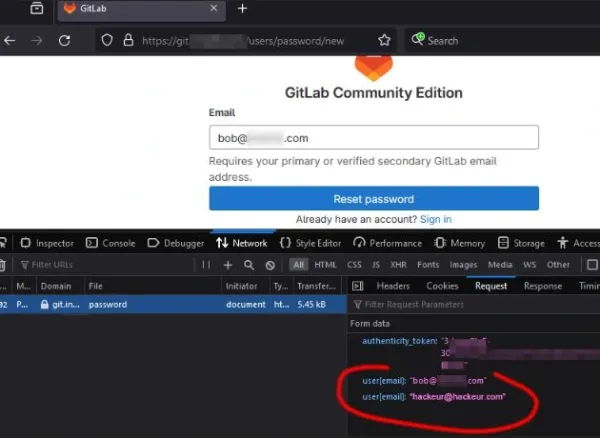Sort by the Initiator column header
Image resolution: width=600 pixels, height=438 pixels.
(x=246, y=286)
